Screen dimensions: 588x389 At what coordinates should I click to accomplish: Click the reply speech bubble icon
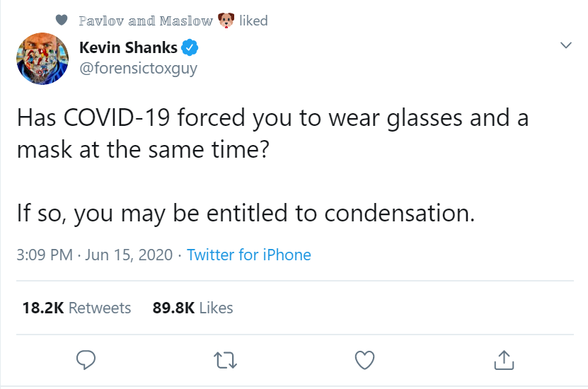tap(86, 360)
